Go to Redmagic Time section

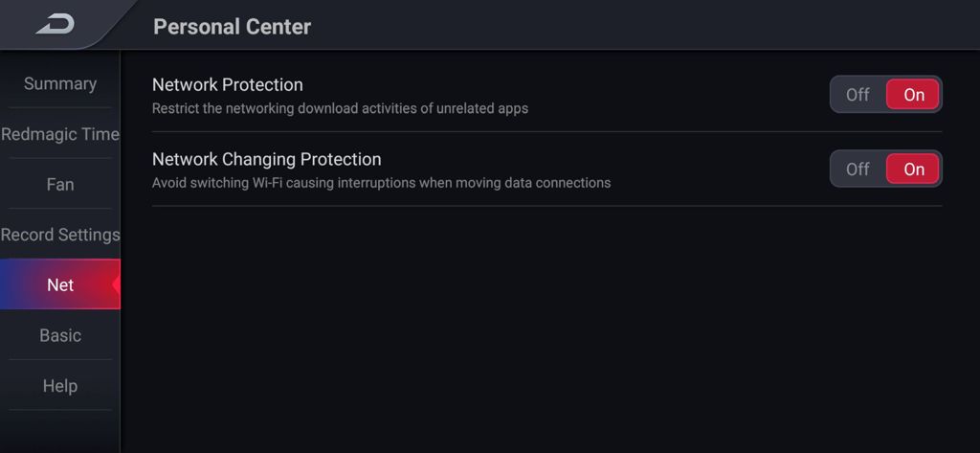pyautogui.click(x=60, y=134)
